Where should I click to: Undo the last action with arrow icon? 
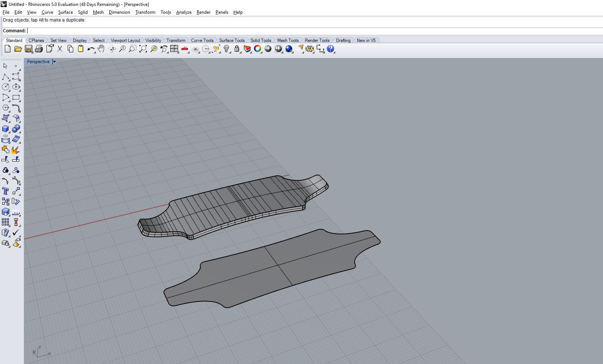(x=91, y=49)
